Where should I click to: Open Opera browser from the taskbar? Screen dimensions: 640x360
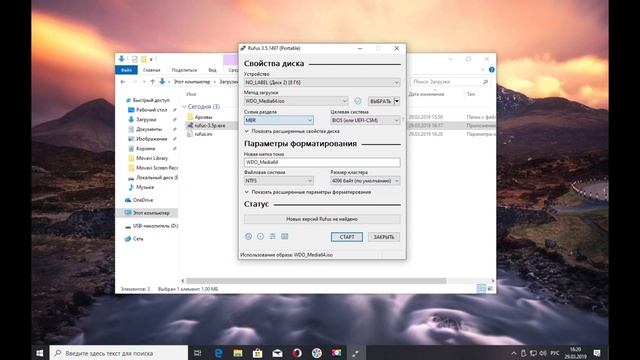pos(297,353)
